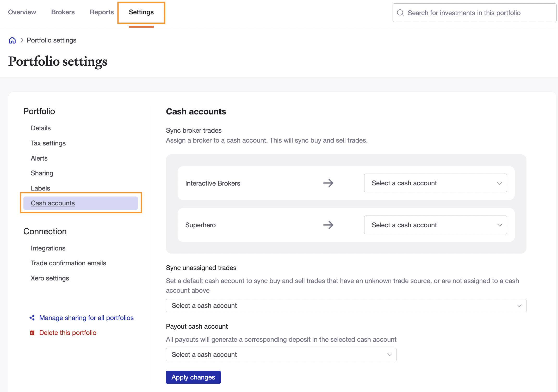Click the arrow icon beside Interactive Brokers

pos(328,183)
